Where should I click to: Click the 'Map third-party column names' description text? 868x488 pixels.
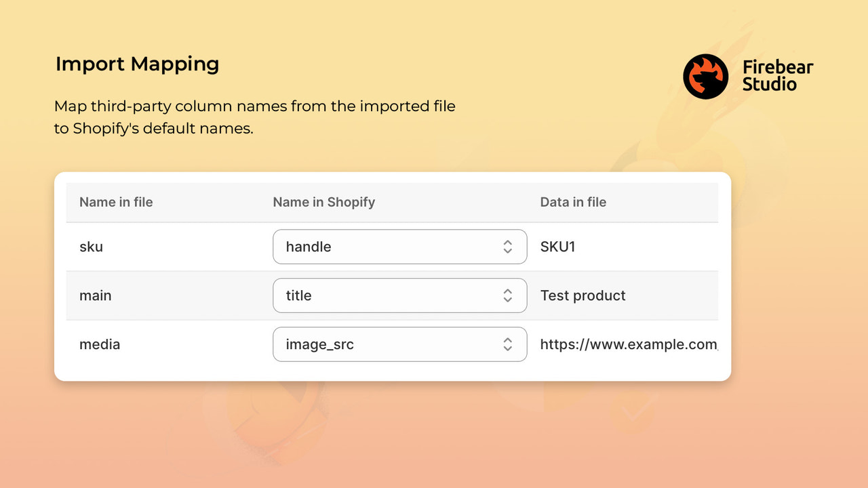[x=254, y=117]
